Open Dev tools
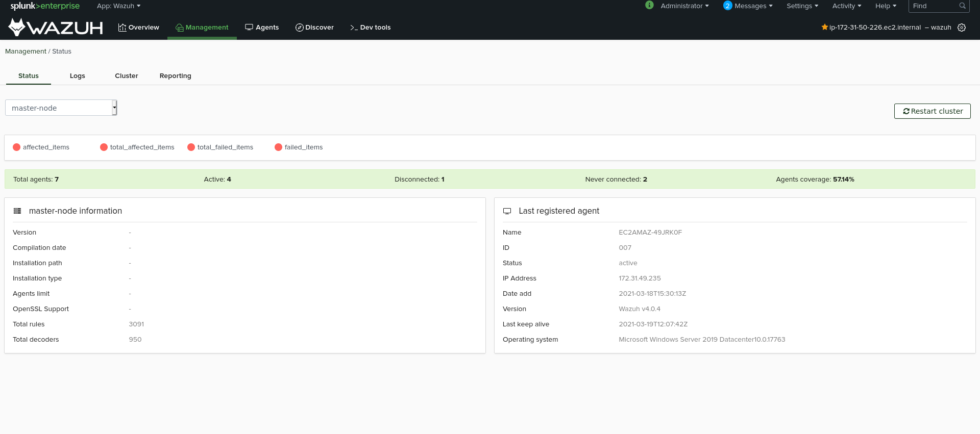This screenshot has width=980, height=434. click(370, 28)
